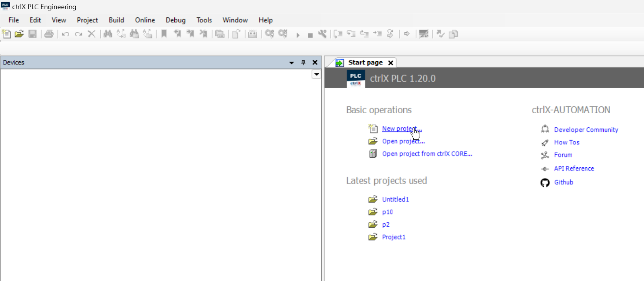644x281 pixels.
Task: Click the GitHub octocat icon
Action: (545, 183)
